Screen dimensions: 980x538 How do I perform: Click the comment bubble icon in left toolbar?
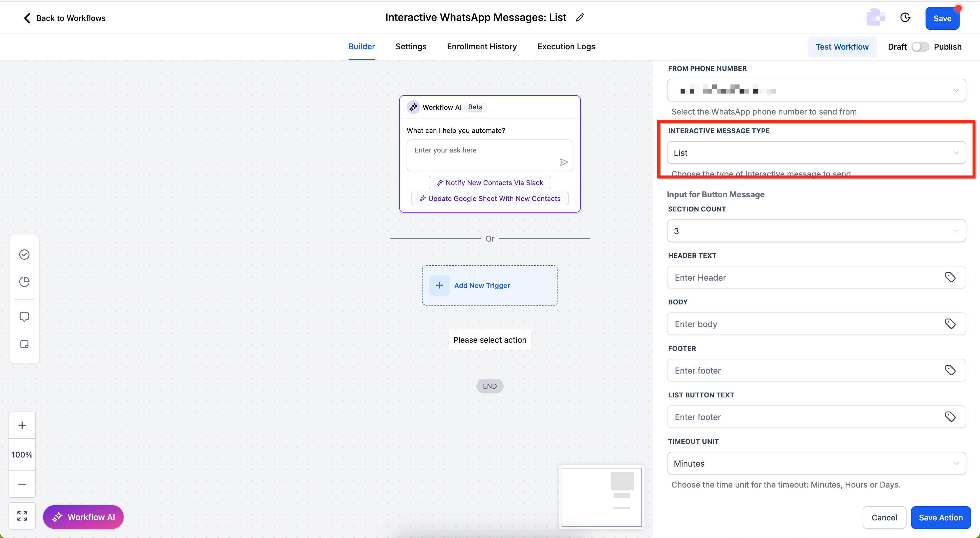coord(24,317)
